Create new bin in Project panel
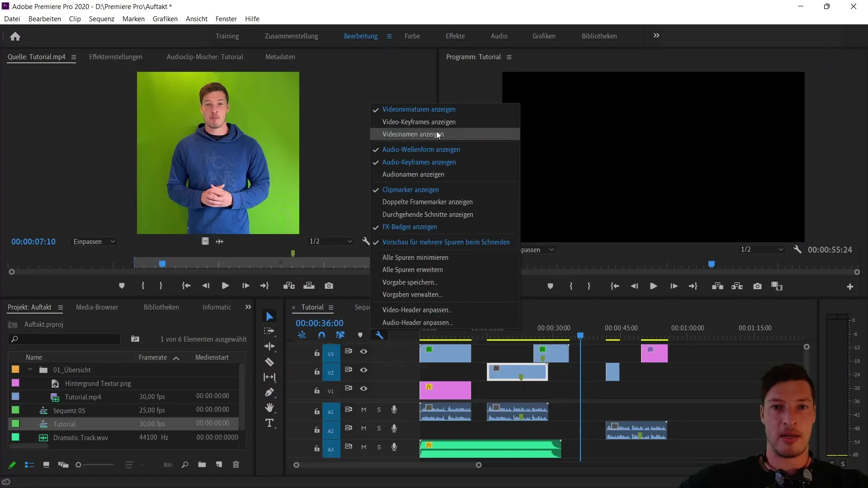868x488 pixels. 202,465
